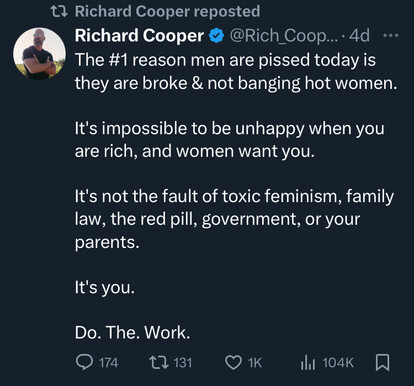The width and height of the screenshot is (414, 386).
Task: Click the 131 reposts count
Action: coord(183,363)
